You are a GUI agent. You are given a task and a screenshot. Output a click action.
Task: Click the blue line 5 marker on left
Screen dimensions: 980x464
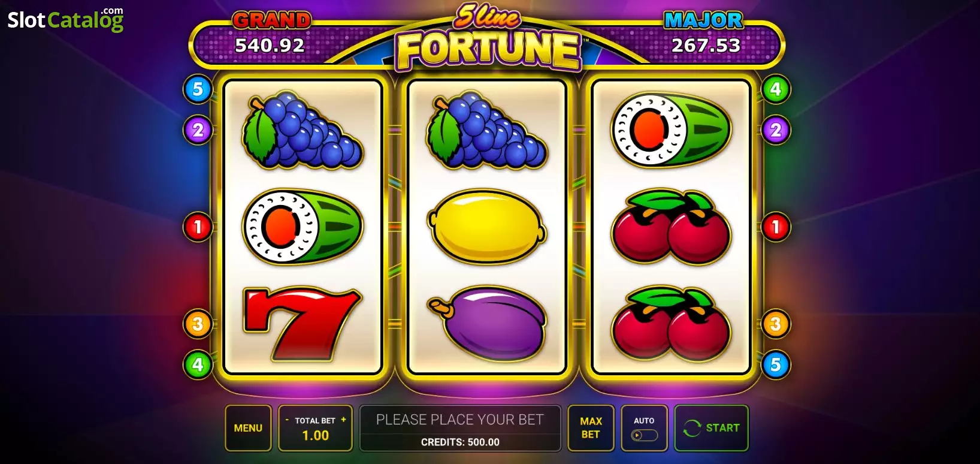click(198, 90)
